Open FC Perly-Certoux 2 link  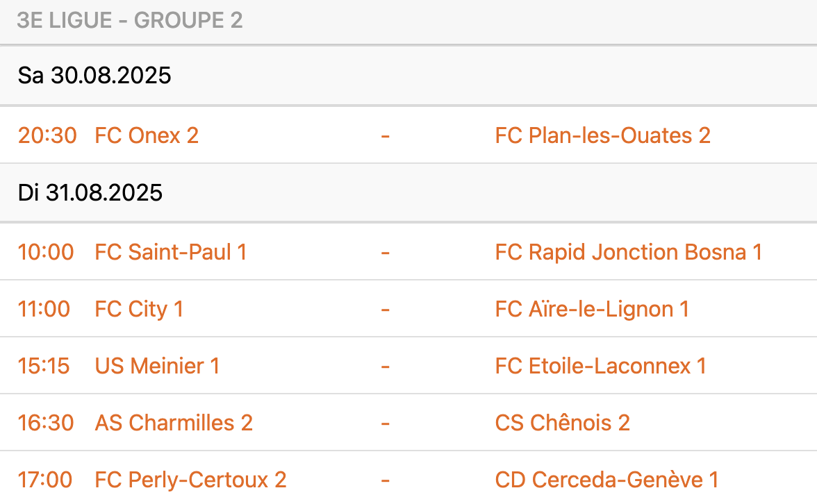click(190, 480)
